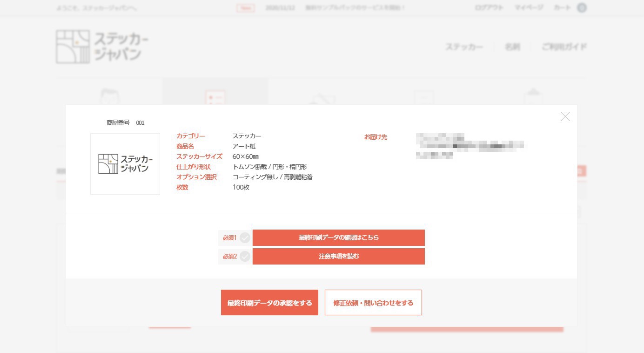Select the 仕上がり形状 label
Screen dimensions: 644x353
coord(194,167)
